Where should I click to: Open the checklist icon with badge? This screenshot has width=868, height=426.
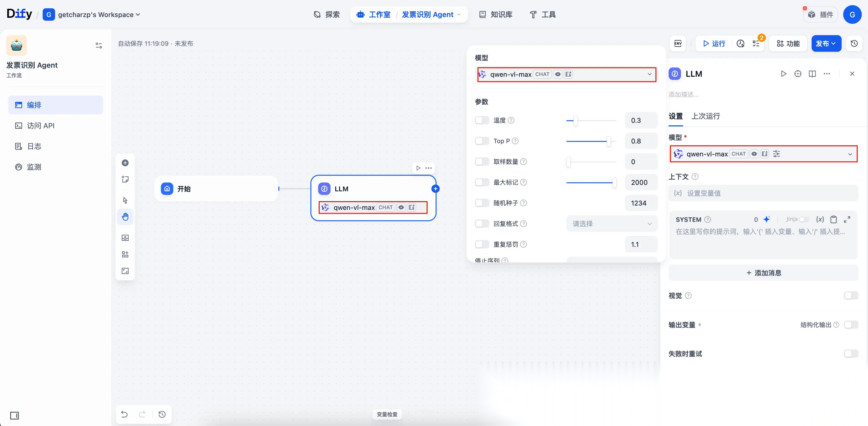756,43
